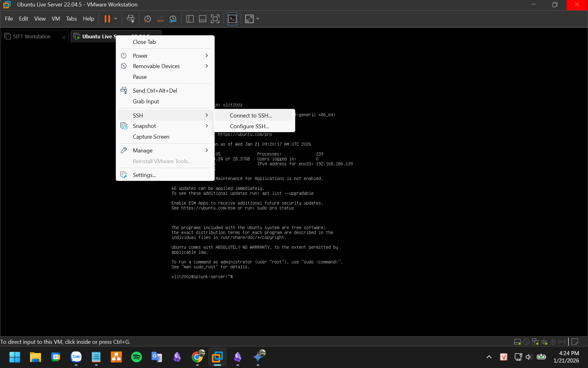Toggle the thumbnail bar view icon
Viewport: 588px width, 368px height.
click(202, 19)
